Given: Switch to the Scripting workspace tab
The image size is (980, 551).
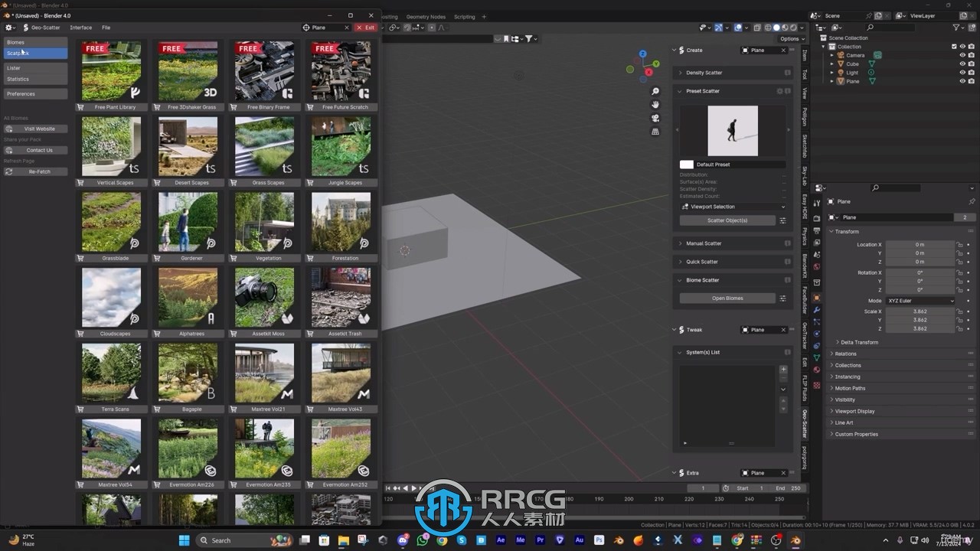Looking at the screenshot, I should click(x=465, y=17).
